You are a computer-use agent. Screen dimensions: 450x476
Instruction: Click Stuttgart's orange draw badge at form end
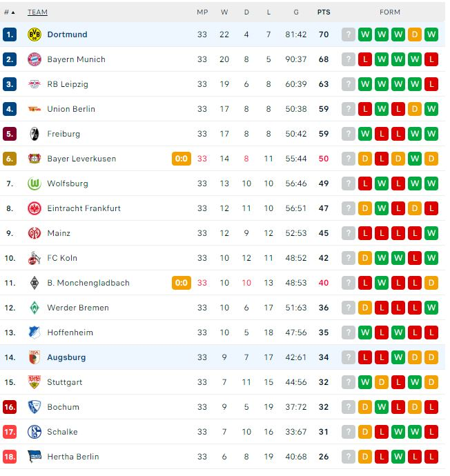431,382
